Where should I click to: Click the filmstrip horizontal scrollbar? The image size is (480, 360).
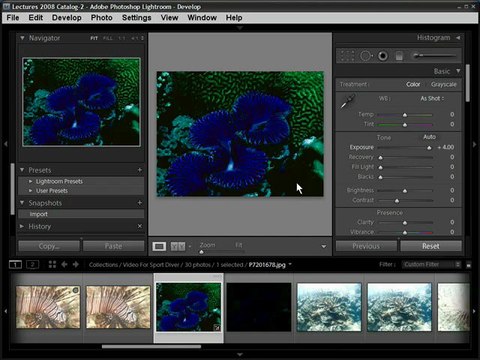pos(151,347)
